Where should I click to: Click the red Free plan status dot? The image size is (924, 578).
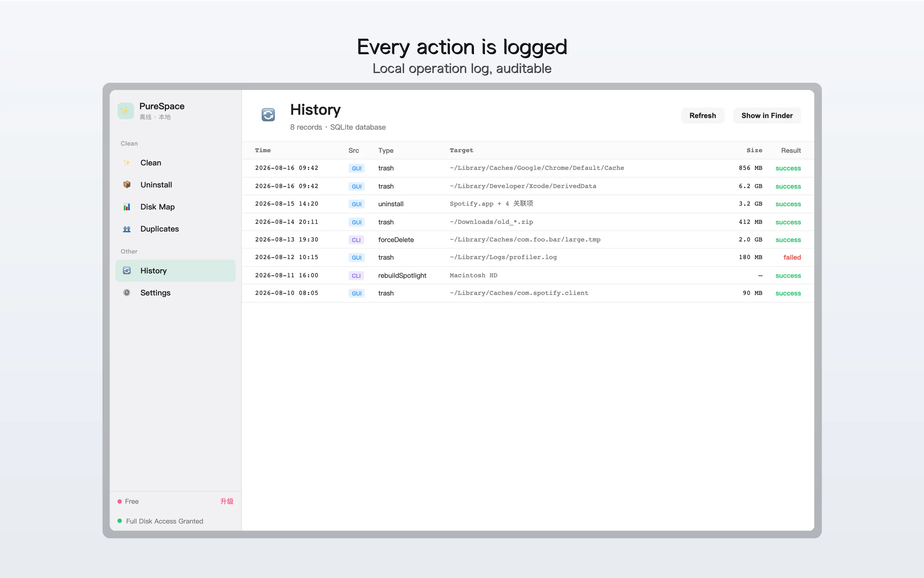click(119, 501)
